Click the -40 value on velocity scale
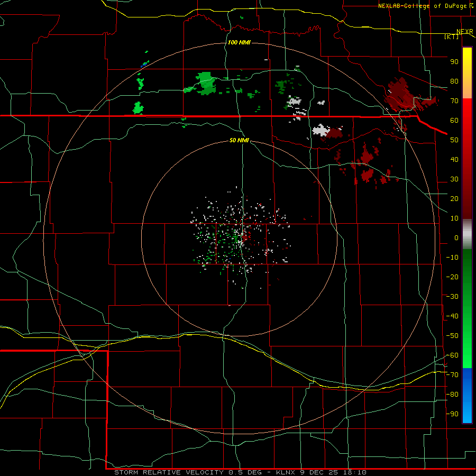 click(452, 316)
